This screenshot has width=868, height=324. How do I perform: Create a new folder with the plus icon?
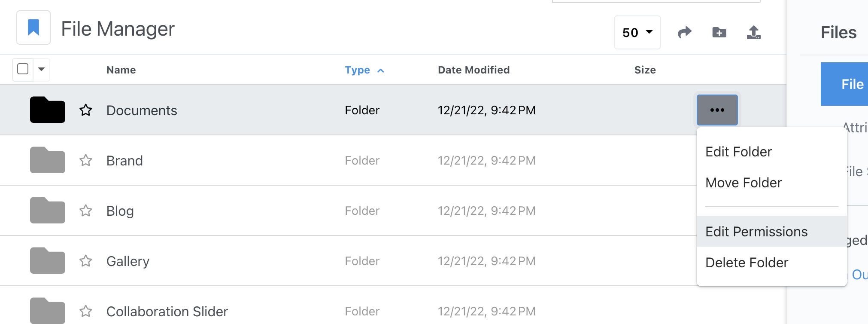click(x=719, y=32)
